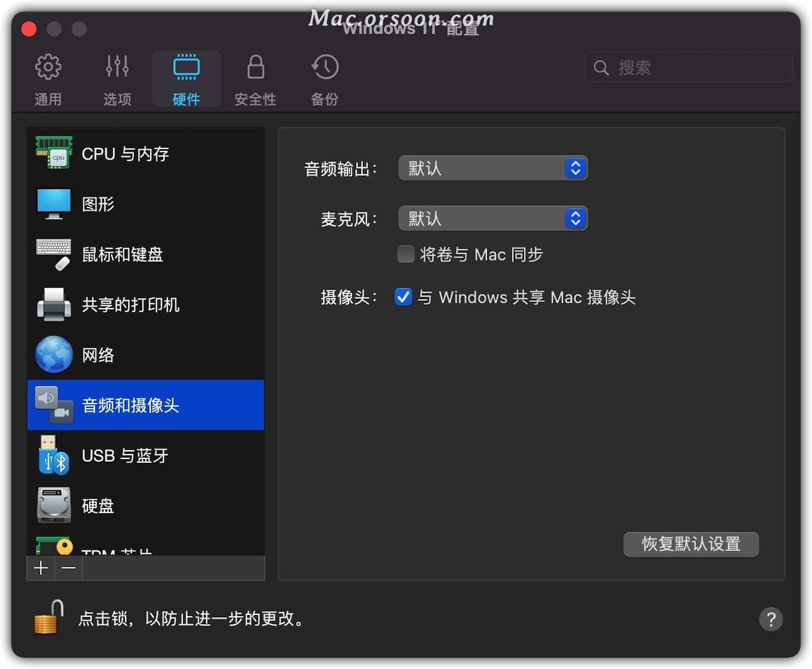Viewport: 812px width, 669px height.
Task: Switch to the 安全性 tab label
Action: (256, 100)
